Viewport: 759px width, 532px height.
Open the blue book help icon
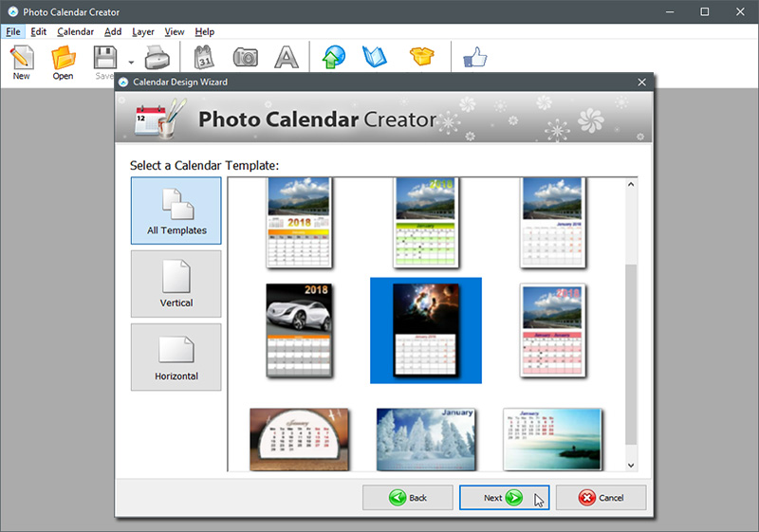tap(375, 57)
